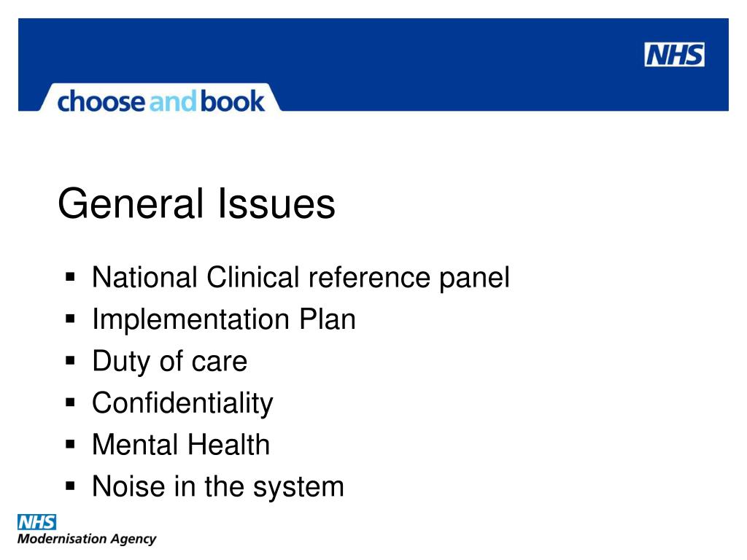Click the word choose in the logo
This screenshot has width=747, height=560.
101,101
